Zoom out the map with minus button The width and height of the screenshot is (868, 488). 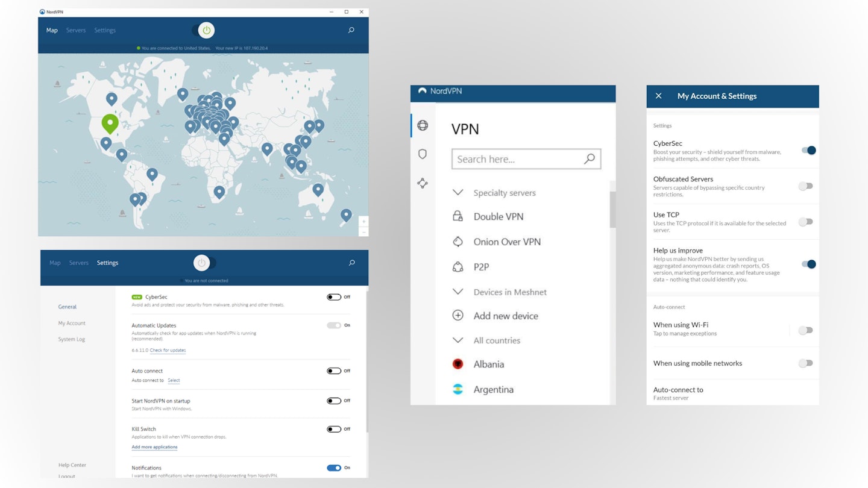[363, 232]
